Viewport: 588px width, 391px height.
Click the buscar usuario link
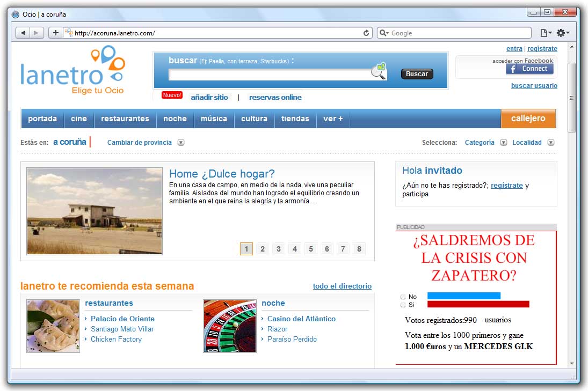point(534,86)
